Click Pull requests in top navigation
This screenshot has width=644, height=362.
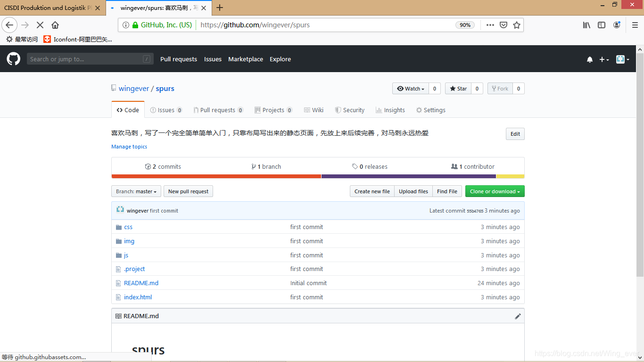click(x=179, y=59)
